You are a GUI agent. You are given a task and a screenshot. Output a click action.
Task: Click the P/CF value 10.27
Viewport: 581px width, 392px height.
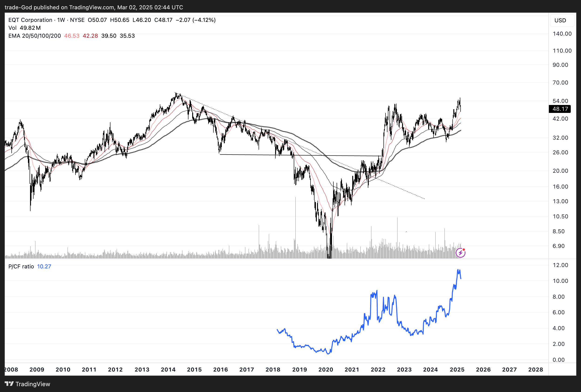click(x=44, y=267)
